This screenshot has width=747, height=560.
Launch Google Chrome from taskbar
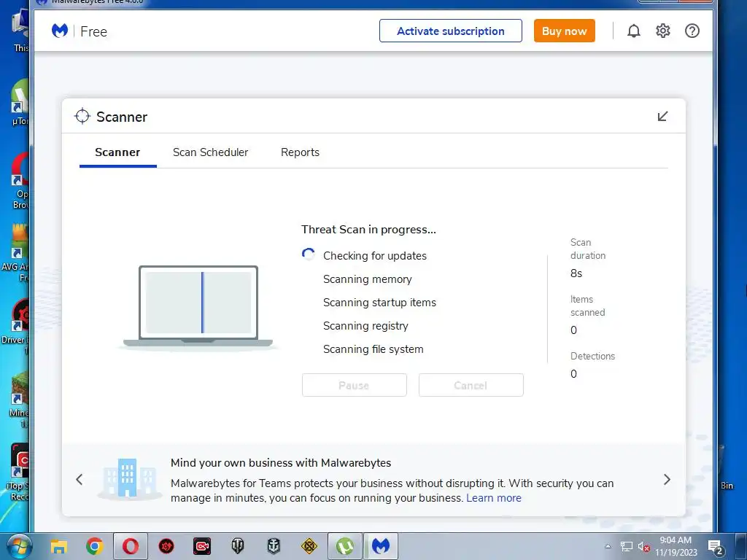(x=95, y=546)
